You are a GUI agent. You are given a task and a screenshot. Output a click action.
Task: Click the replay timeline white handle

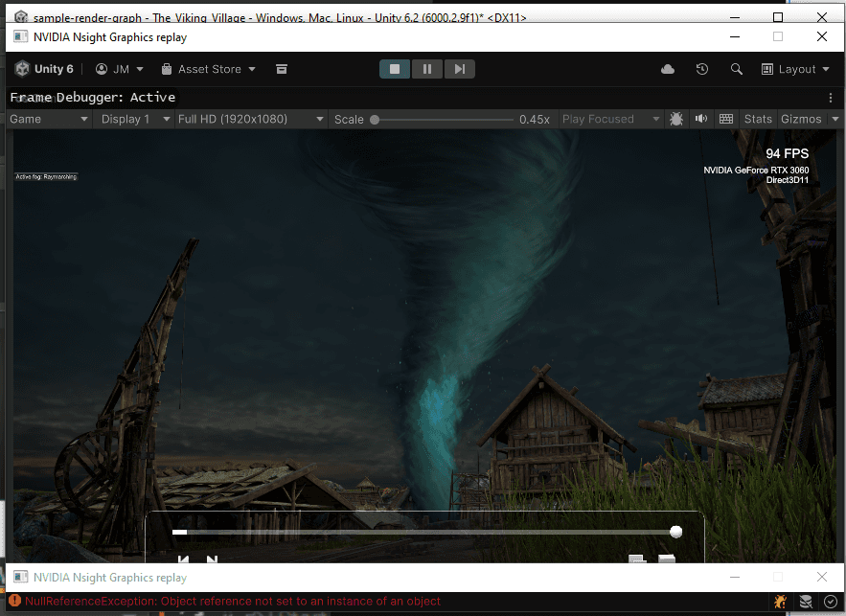[x=675, y=532]
